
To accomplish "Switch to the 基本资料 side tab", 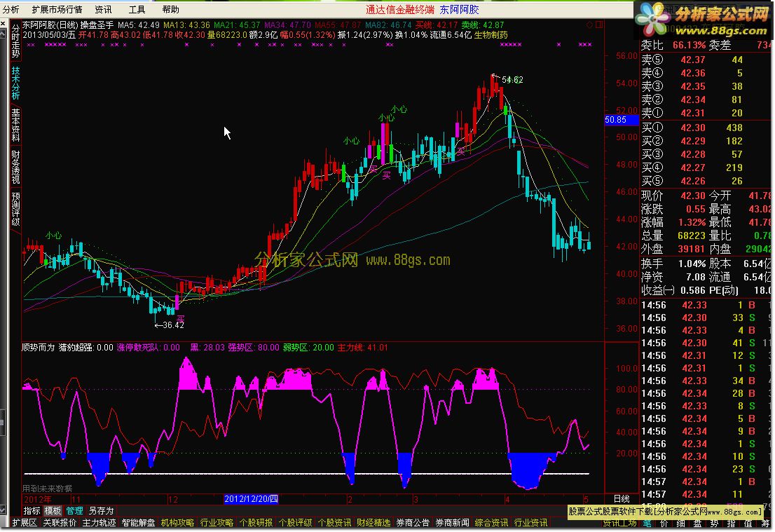I will click(16, 125).
